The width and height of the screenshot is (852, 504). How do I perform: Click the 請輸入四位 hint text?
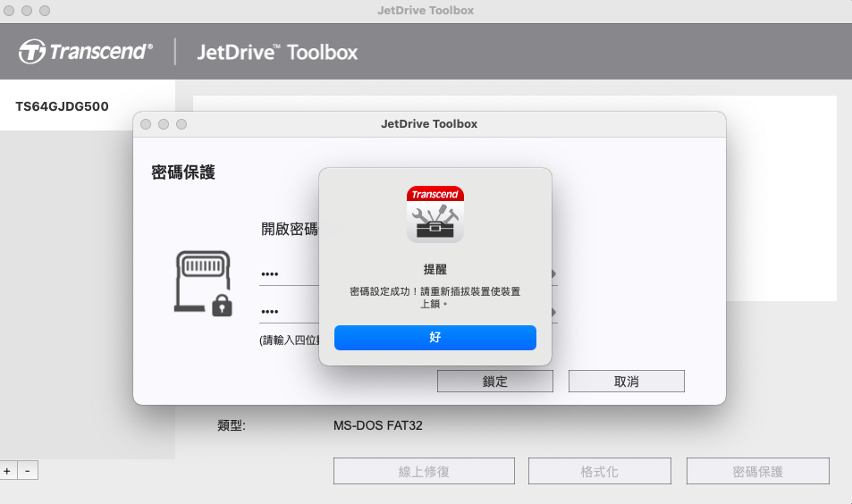(289, 340)
